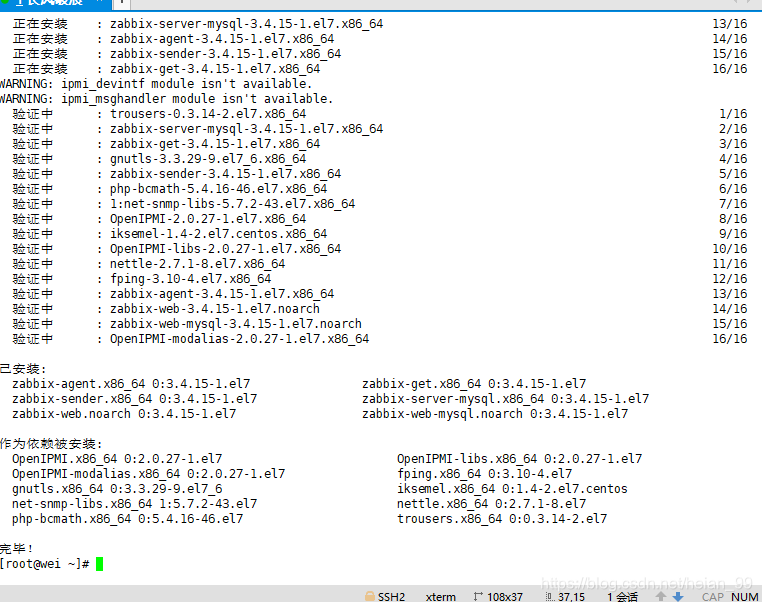Click the green terminal cursor at the prompt
The width and height of the screenshot is (762, 602).
click(x=99, y=564)
